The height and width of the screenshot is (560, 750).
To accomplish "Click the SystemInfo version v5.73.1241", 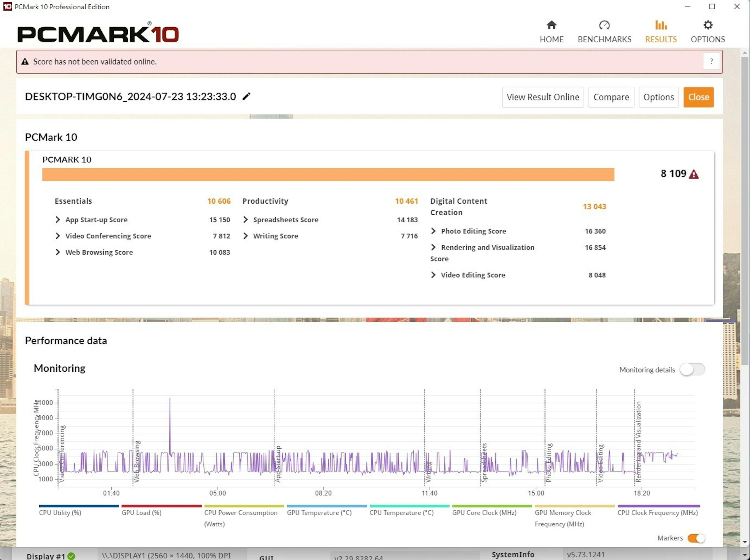I will coord(586,554).
